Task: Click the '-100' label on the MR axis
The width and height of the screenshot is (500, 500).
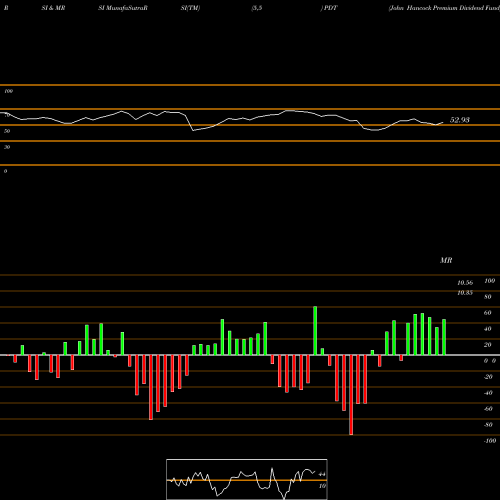Action: 490,441
